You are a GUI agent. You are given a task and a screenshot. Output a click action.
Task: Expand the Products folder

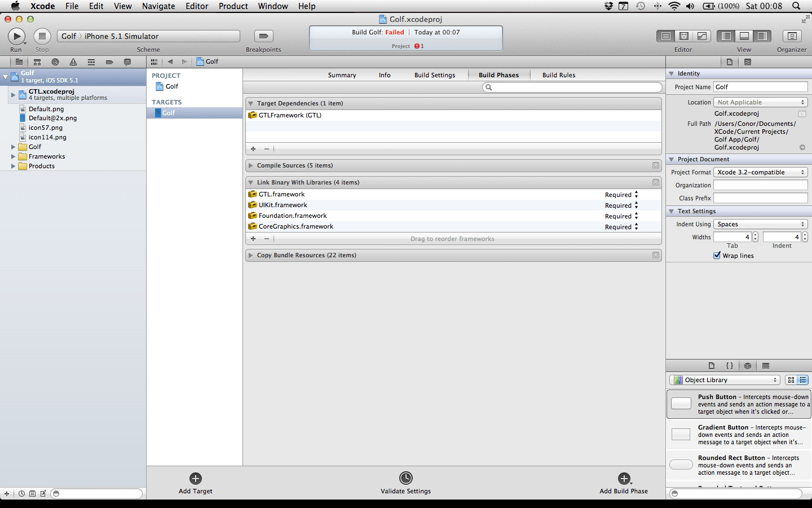tap(13, 166)
